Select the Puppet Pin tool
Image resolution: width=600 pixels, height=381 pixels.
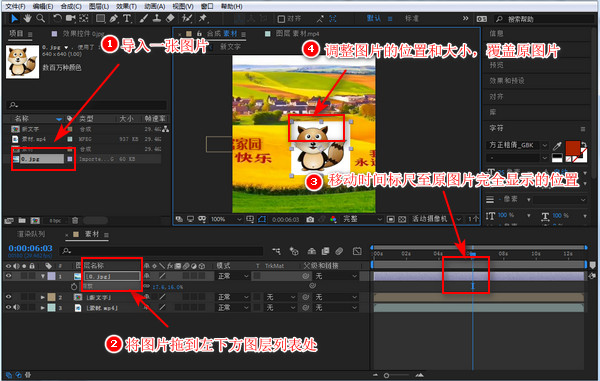pyautogui.click(x=202, y=18)
